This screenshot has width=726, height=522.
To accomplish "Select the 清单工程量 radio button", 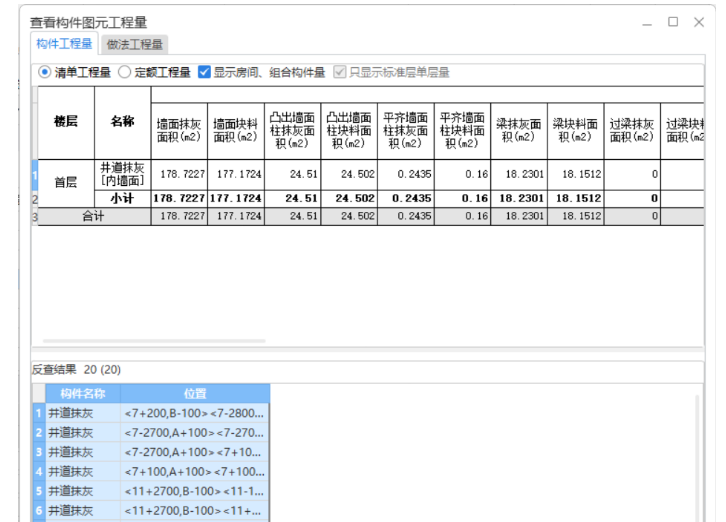I will [45, 72].
